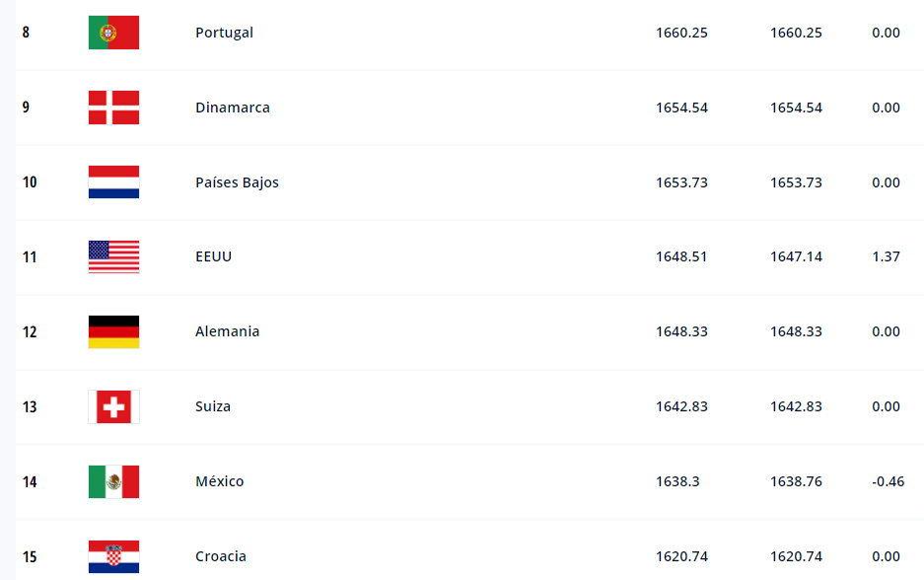Open the Portugal team page
Image resolution: width=924 pixels, height=580 pixels.
click(224, 32)
